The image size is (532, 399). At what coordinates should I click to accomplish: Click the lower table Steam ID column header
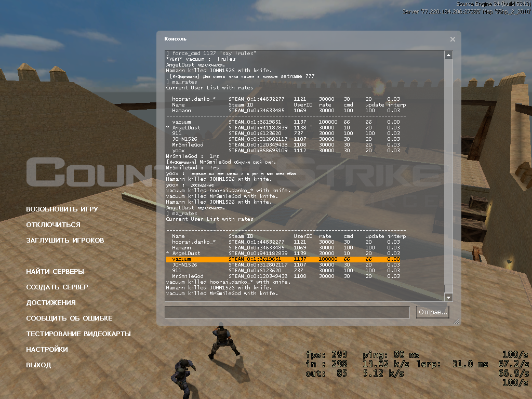(x=241, y=236)
